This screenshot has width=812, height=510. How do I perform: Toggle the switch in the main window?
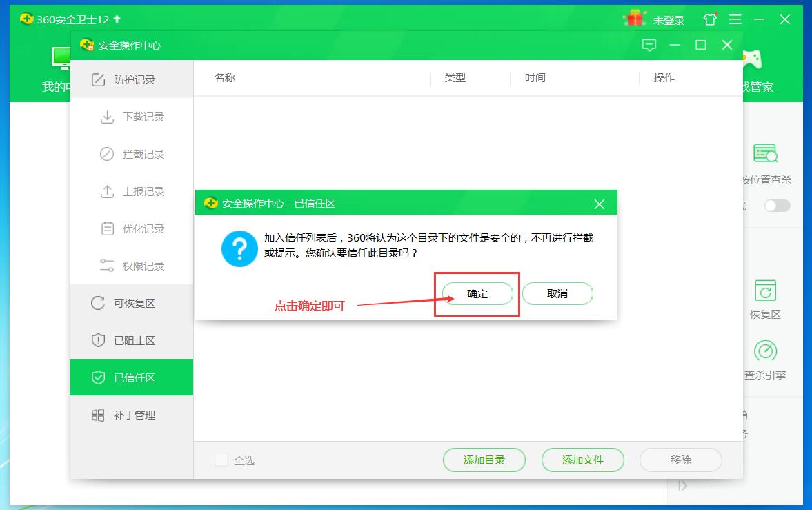pyautogui.click(x=778, y=206)
